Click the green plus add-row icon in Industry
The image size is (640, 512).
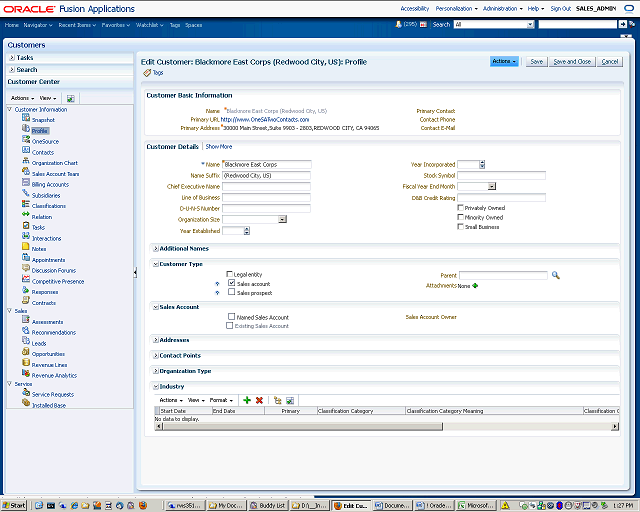pos(247,400)
